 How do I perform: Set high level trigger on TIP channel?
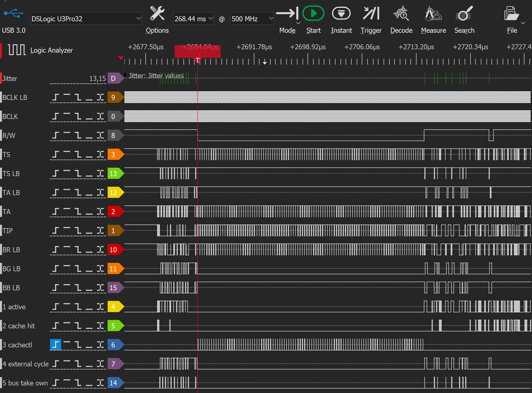pyautogui.click(x=67, y=230)
